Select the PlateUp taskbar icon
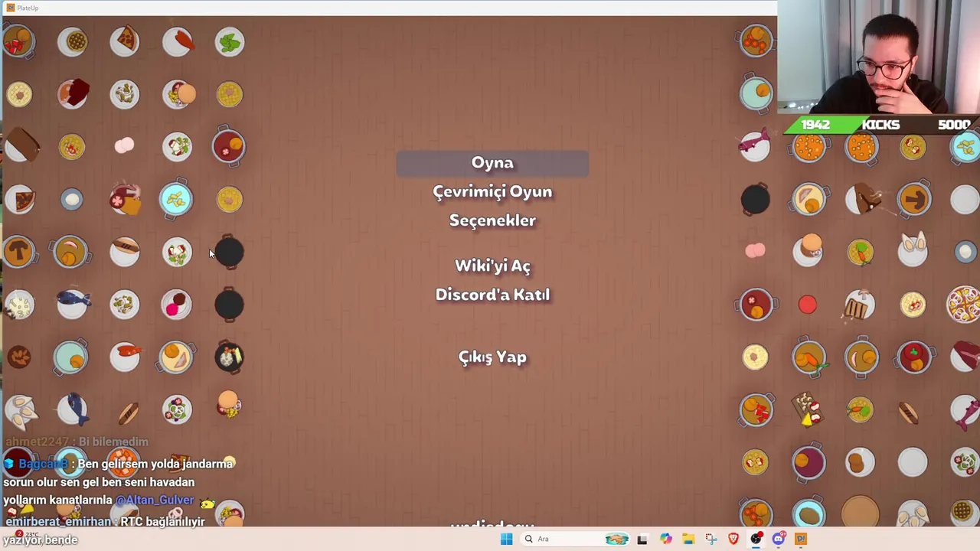Screen dimensions: 980x551 coord(801,539)
